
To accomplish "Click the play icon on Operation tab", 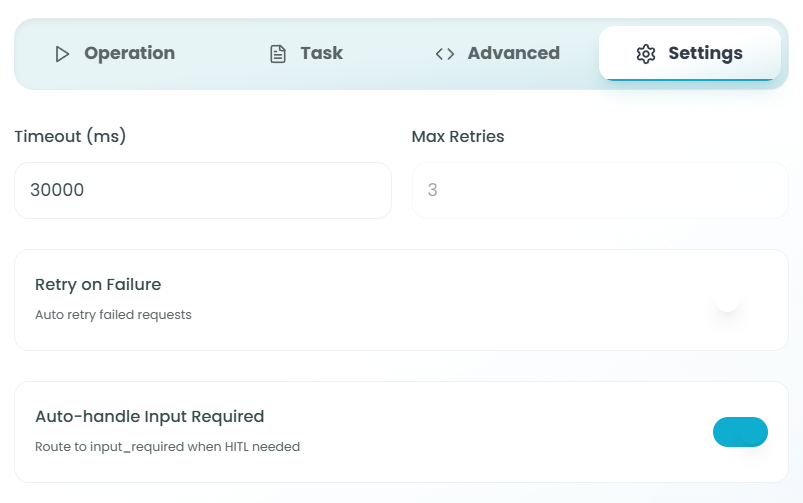I will pos(62,54).
